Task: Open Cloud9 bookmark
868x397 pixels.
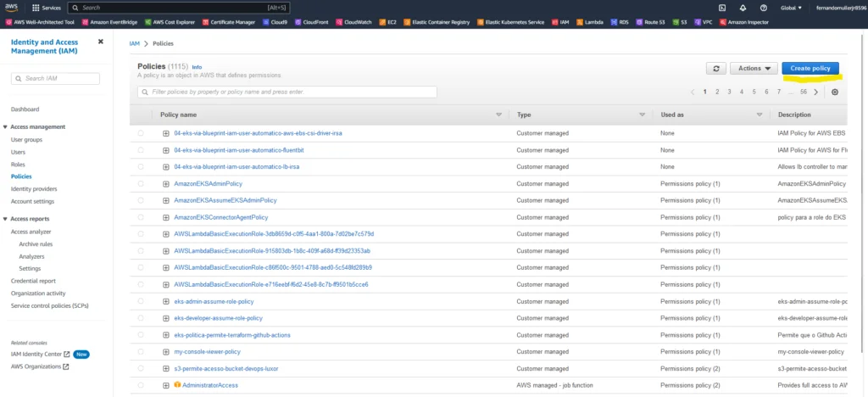Action: 275,22
